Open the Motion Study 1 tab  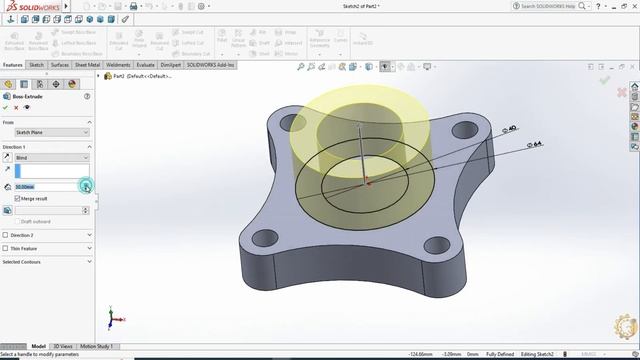pyautogui.click(x=96, y=346)
